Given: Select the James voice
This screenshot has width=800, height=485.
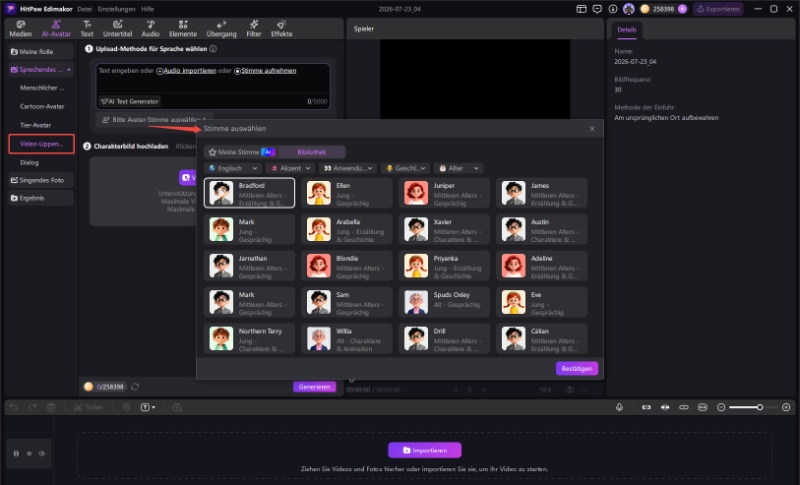Looking at the screenshot, I should coord(542,193).
